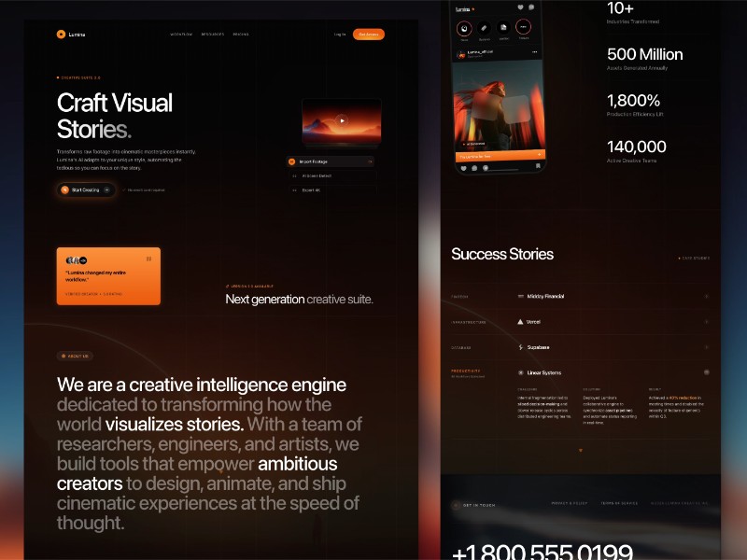Click the Midday Financial lines icon
Screen dimensions: 747x560
522,295
